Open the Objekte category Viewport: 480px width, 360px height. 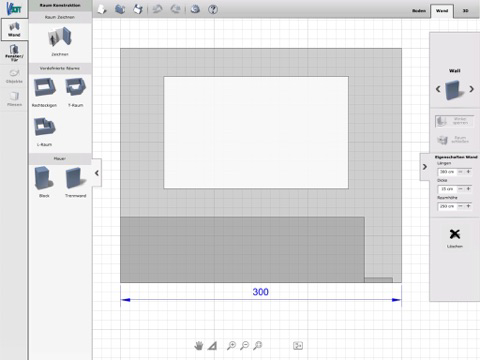point(14,76)
